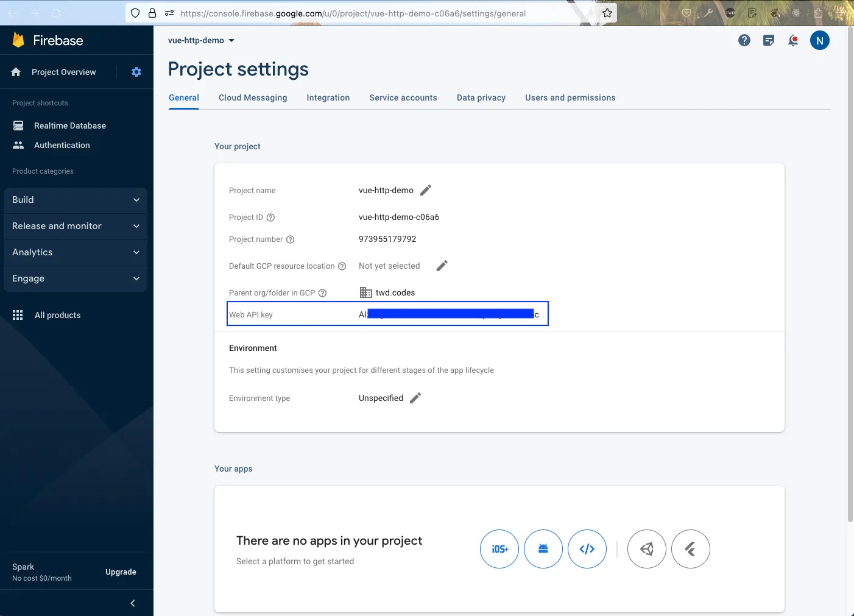Screen dimensions: 854x616
Task: Expand the Build category
Action: click(x=76, y=200)
